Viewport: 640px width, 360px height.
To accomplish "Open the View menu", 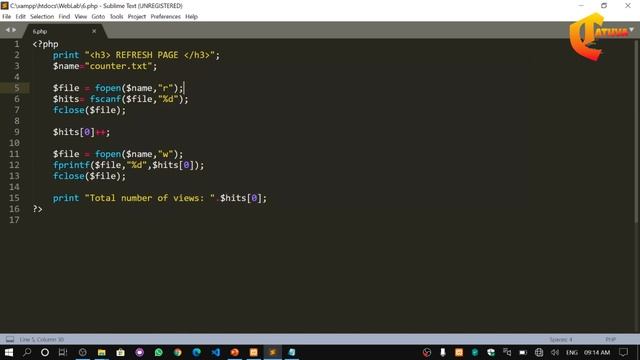I will tap(80, 17).
